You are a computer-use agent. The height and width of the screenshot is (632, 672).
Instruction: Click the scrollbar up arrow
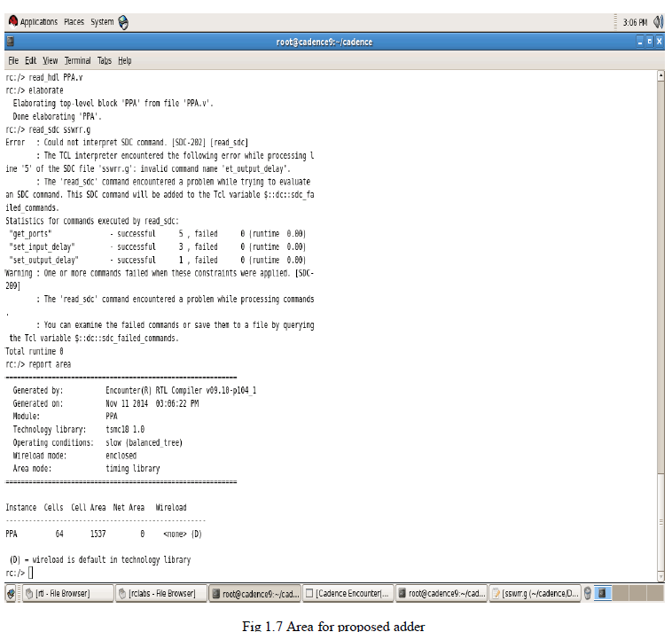tap(660, 76)
